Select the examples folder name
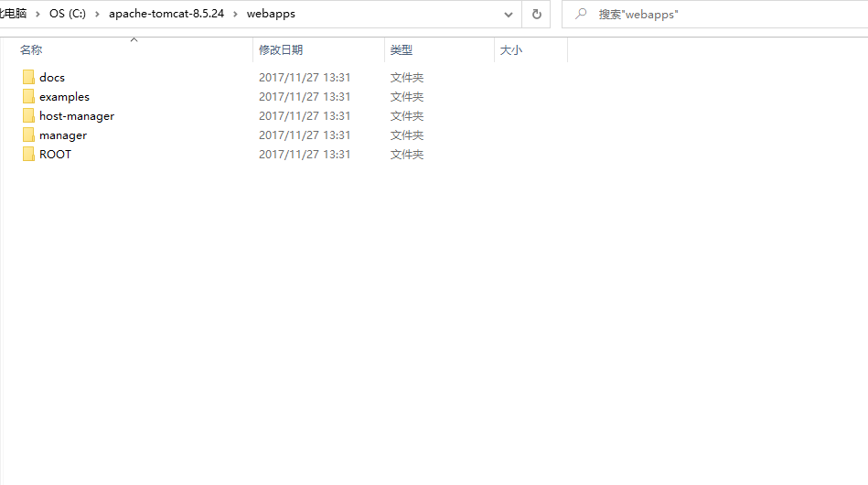The image size is (868, 485). [64, 97]
